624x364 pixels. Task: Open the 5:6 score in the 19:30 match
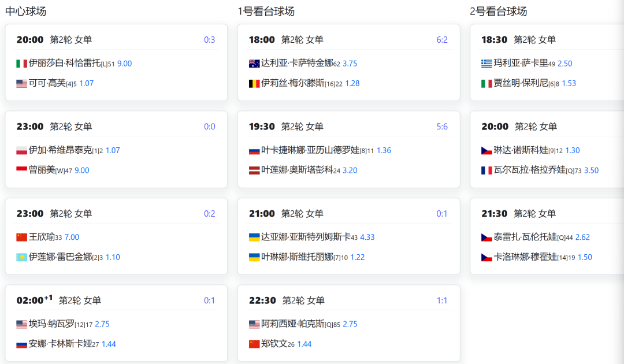[442, 127]
